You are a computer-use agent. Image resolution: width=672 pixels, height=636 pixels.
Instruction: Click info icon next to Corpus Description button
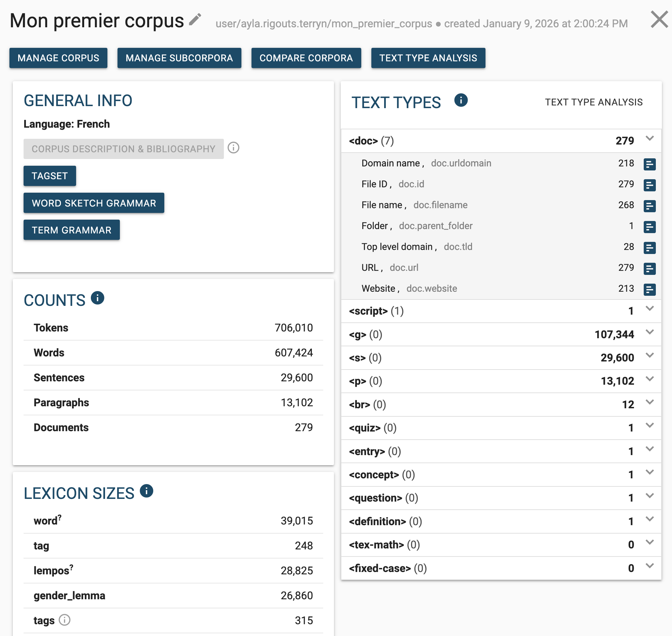(x=234, y=148)
